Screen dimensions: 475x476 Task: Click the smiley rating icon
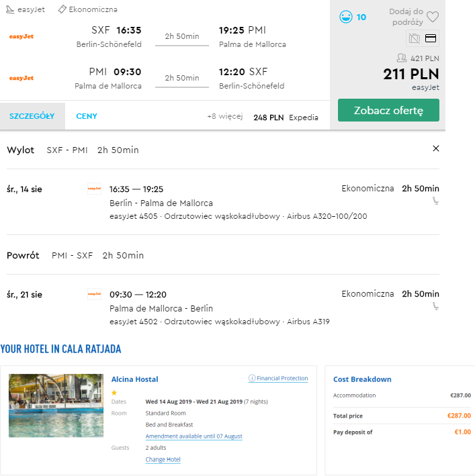[x=345, y=17]
